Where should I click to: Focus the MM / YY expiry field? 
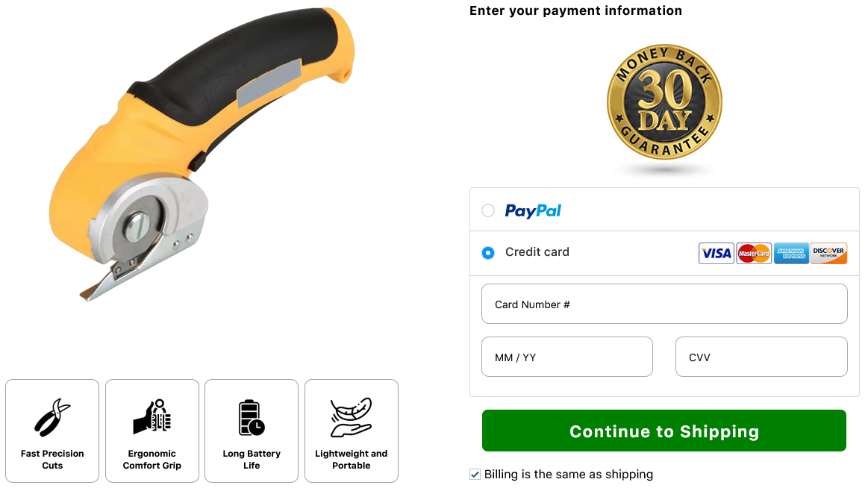(567, 357)
